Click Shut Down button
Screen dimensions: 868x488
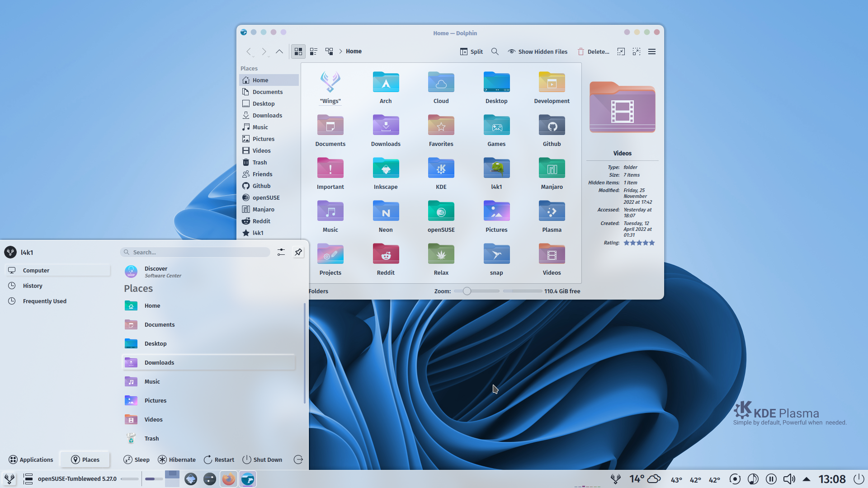click(262, 460)
